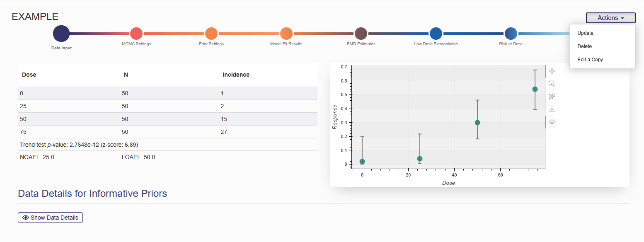This screenshot has height=242, width=644.
Task: Pick Edit a Copy menu entry
Action: 590,60
